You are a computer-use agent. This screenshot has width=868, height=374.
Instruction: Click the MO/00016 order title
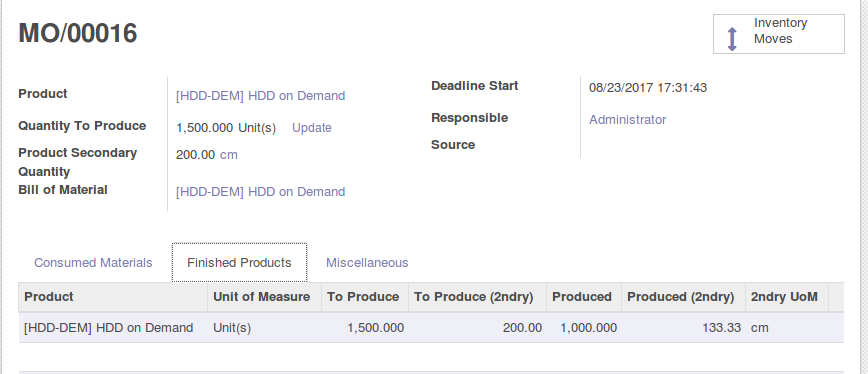point(78,33)
